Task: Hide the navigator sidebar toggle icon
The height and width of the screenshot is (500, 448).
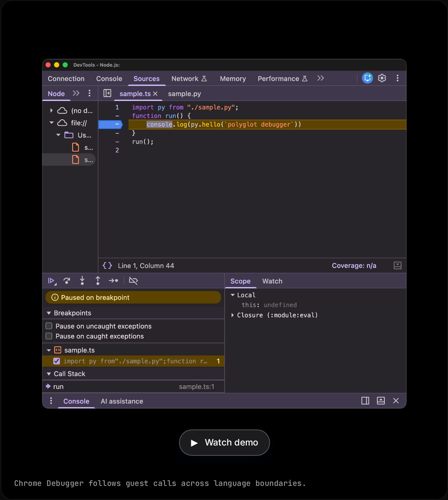Action: [x=107, y=93]
